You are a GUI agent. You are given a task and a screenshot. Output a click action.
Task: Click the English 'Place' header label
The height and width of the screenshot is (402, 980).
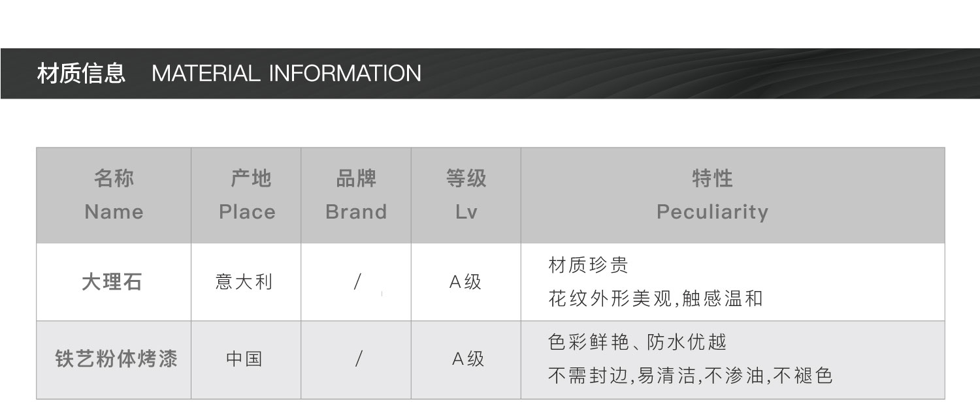click(x=247, y=211)
